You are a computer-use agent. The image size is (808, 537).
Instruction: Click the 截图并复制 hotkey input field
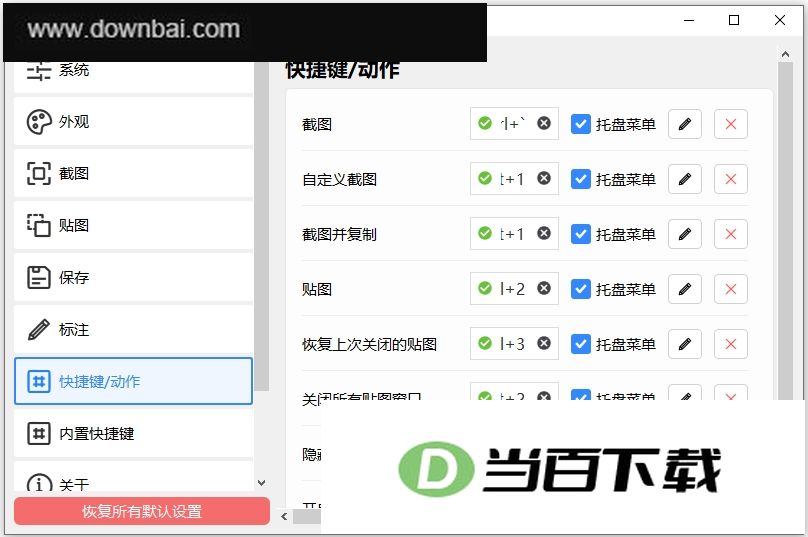(514, 233)
